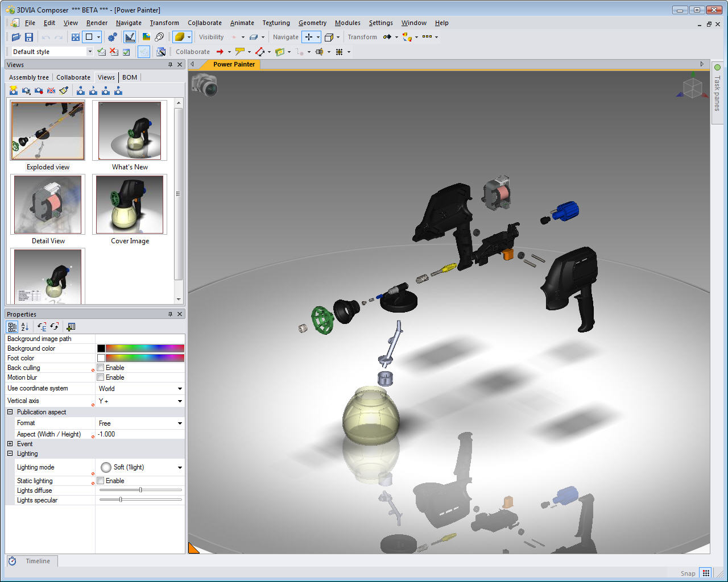The image size is (728, 582).
Task: Click the Open folder icon
Action: click(x=16, y=37)
